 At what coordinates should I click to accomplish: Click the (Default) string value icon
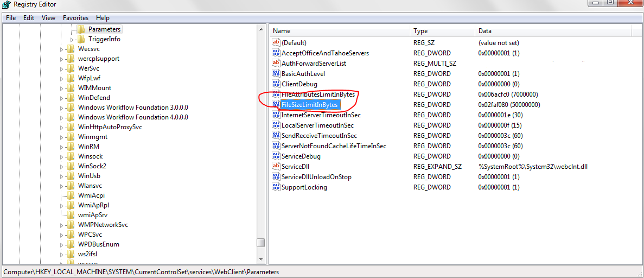[276, 42]
